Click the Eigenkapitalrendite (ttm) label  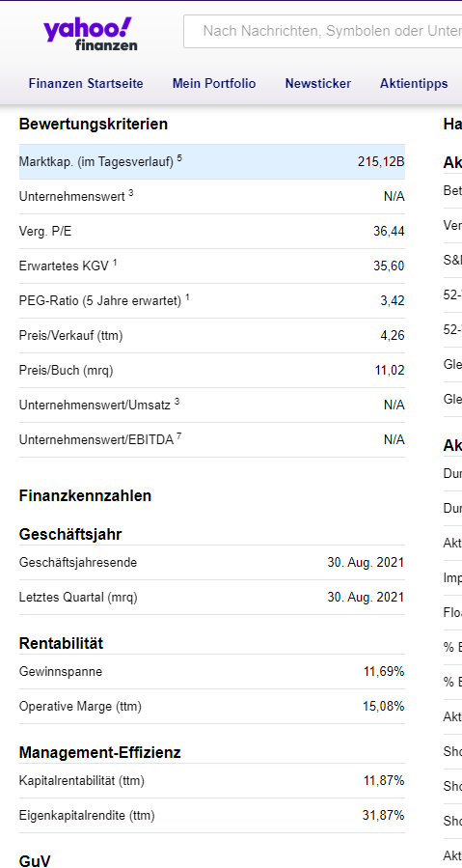(x=87, y=816)
